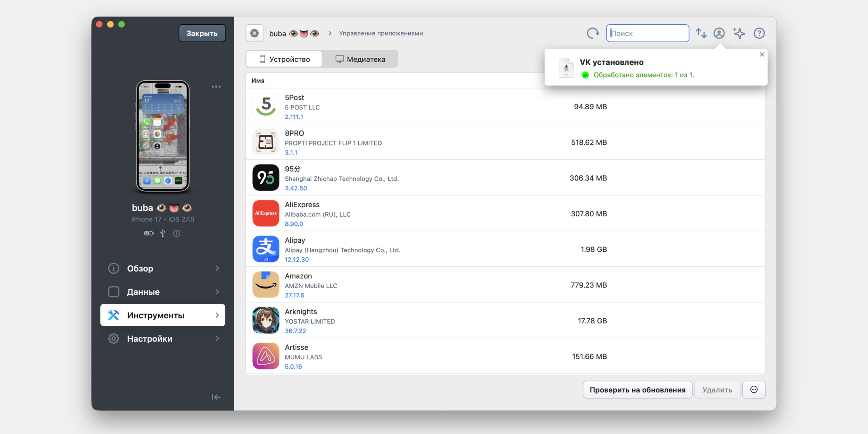Switch to the Устройство tab
The image size is (868, 434).
click(284, 59)
